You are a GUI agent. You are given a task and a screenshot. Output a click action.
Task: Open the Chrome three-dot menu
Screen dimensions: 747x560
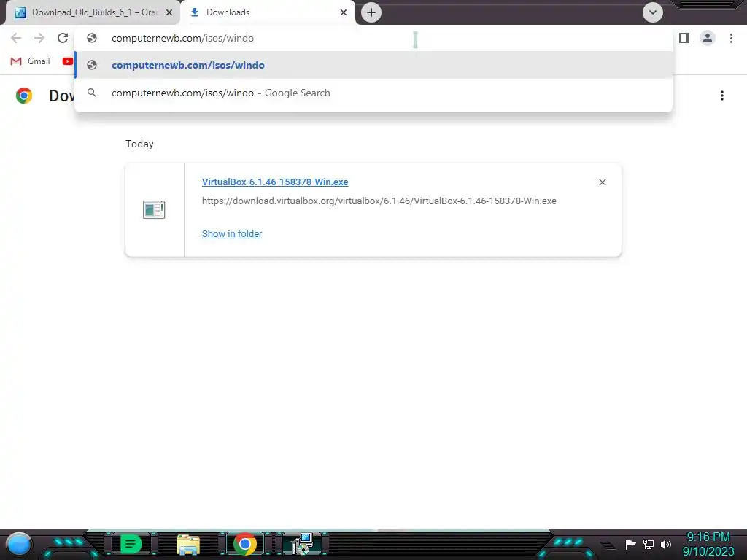[x=731, y=38]
